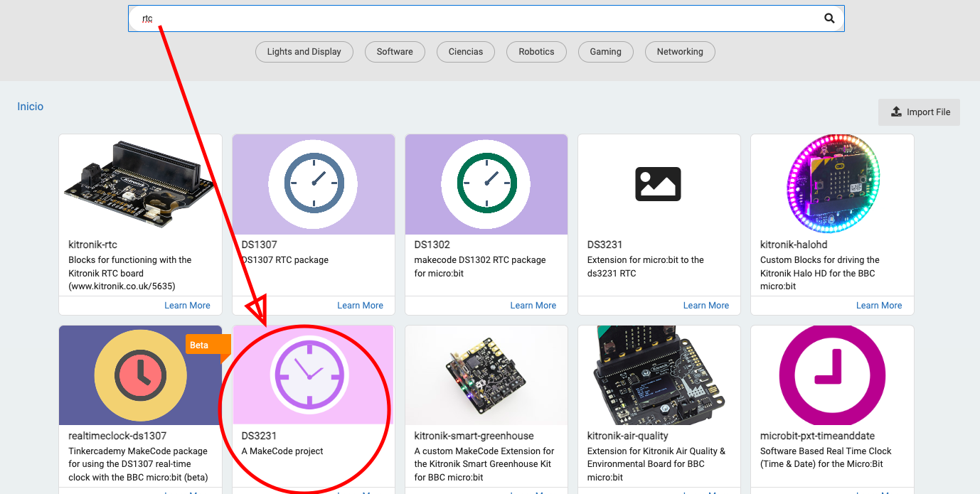Filter by Lights and Display category
Screen dimensions: 980x494
[304, 52]
